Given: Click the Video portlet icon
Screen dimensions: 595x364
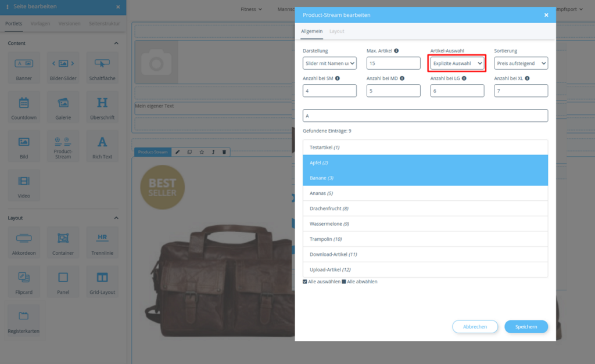Looking at the screenshot, I should tap(24, 182).
